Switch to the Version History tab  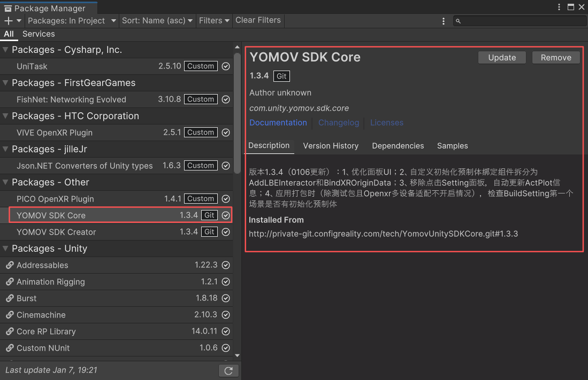(331, 146)
